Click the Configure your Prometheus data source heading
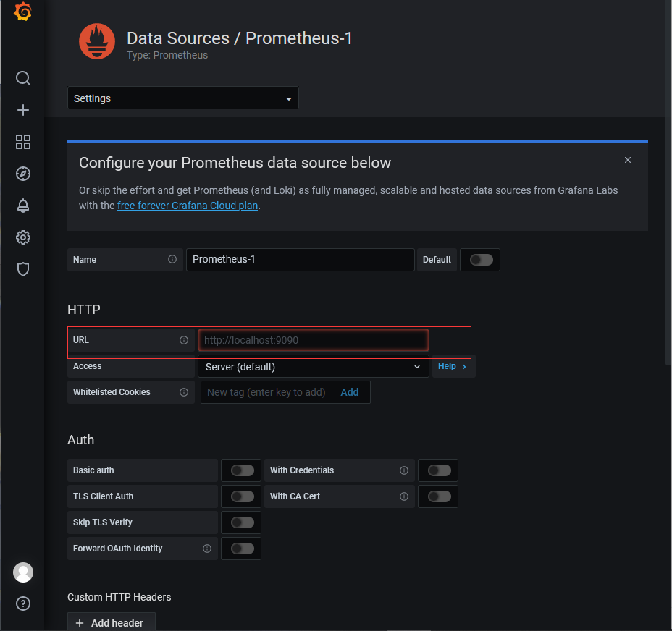 [235, 163]
